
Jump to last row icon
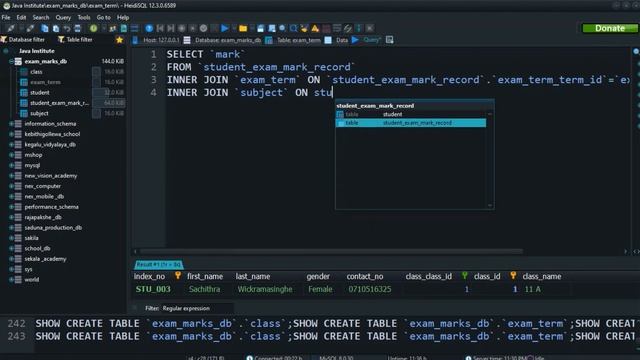click(171, 28)
